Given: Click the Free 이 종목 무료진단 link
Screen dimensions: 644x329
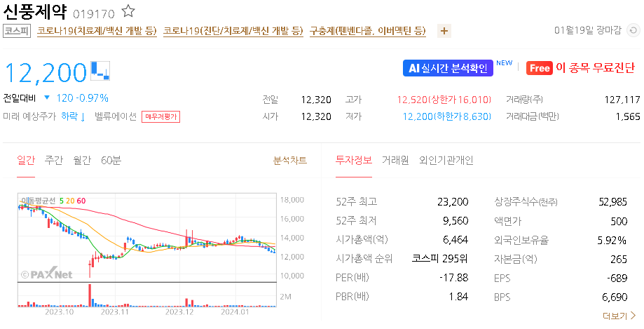Looking at the screenshot, I should [x=580, y=68].
